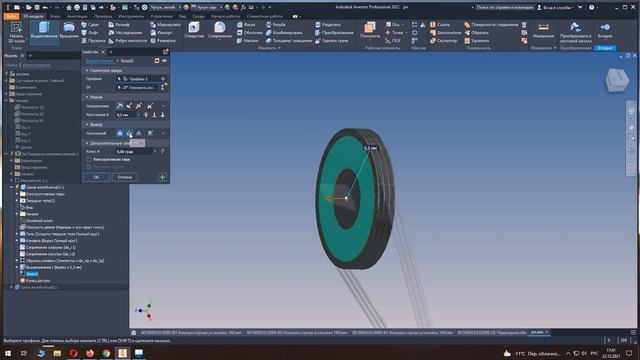Screen dimensions: 640x360
Task: Click the Home view icon in quick access
Action: click(x=69, y=7)
